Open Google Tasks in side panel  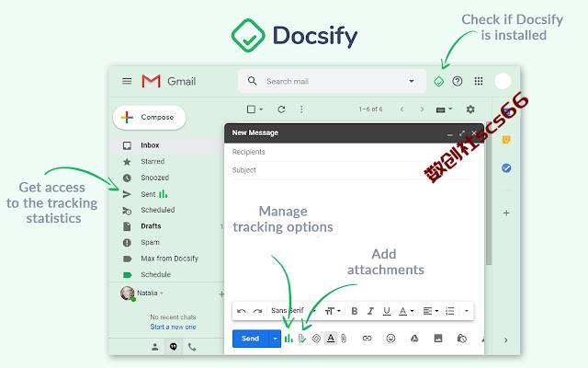point(506,167)
